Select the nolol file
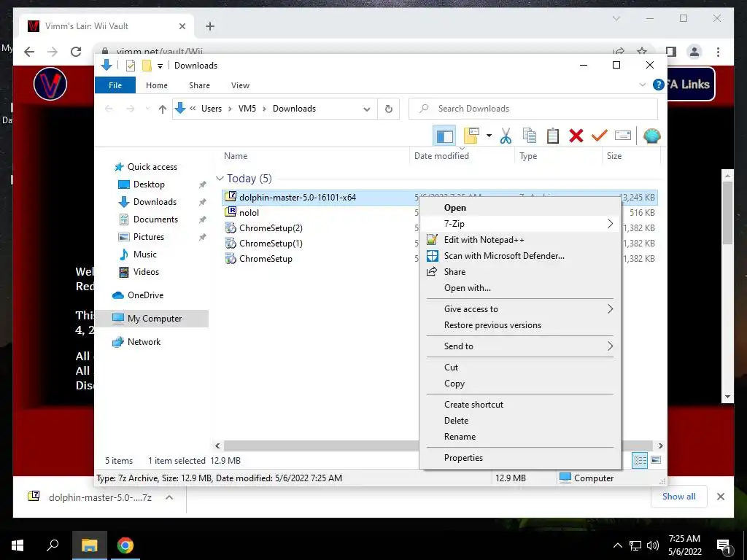The width and height of the screenshot is (747, 560). click(x=249, y=212)
